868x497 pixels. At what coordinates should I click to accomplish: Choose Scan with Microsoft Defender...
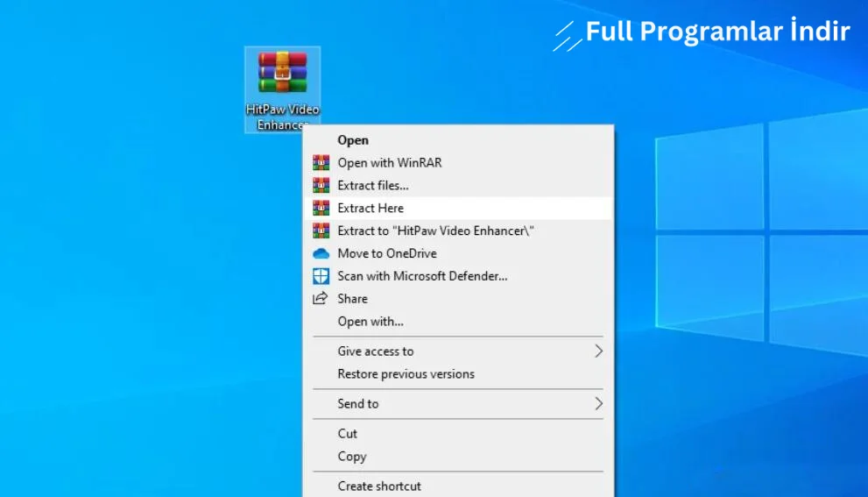tap(458, 276)
